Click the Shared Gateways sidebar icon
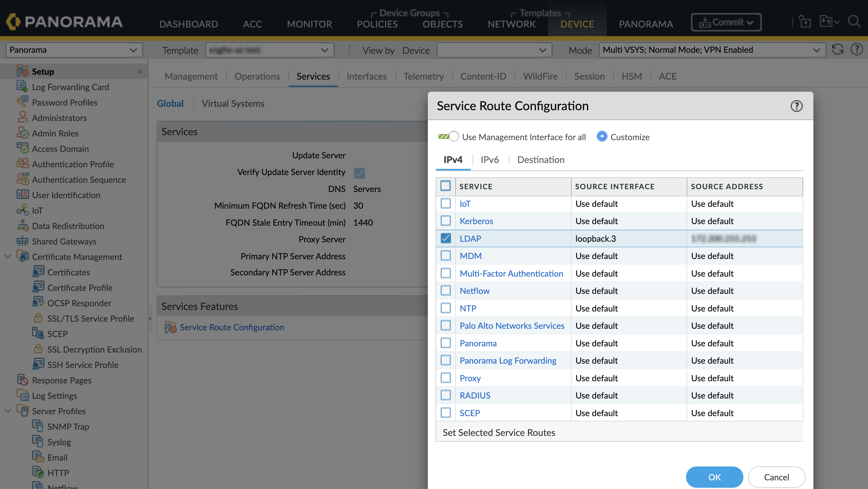 (x=22, y=241)
